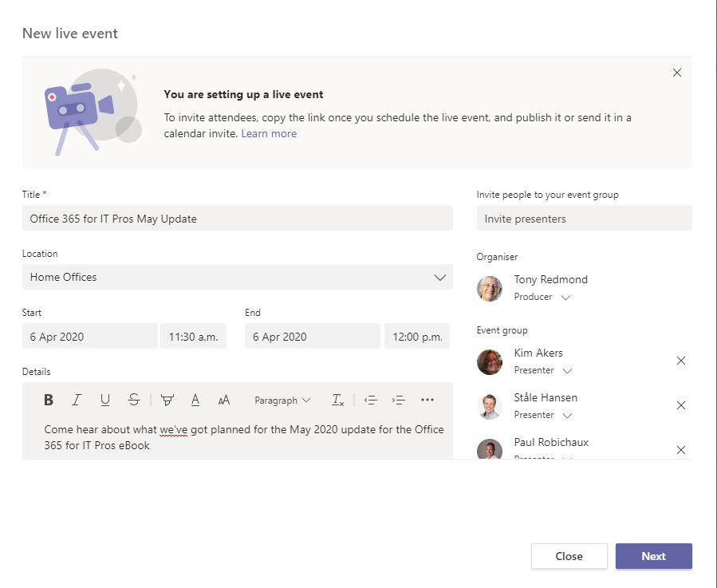Change Kim Akers' Presenter role
This screenshot has height=588, width=717.
click(543, 370)
